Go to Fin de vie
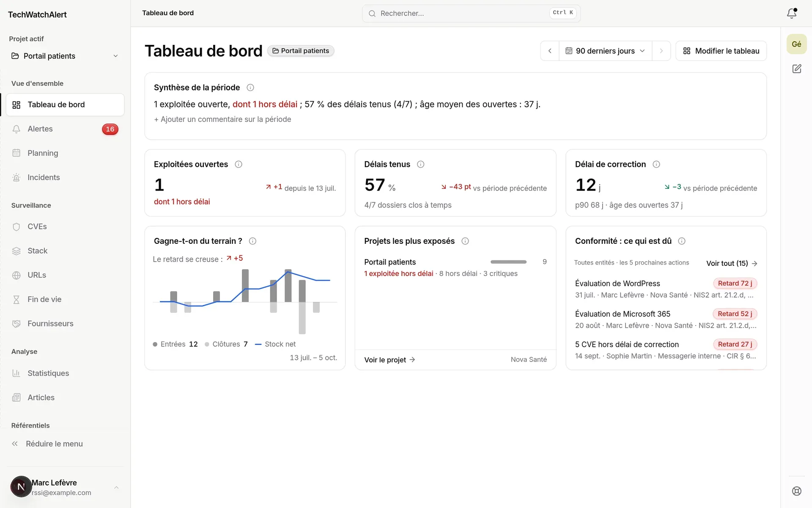812x508 pixels. click(65, 299)
